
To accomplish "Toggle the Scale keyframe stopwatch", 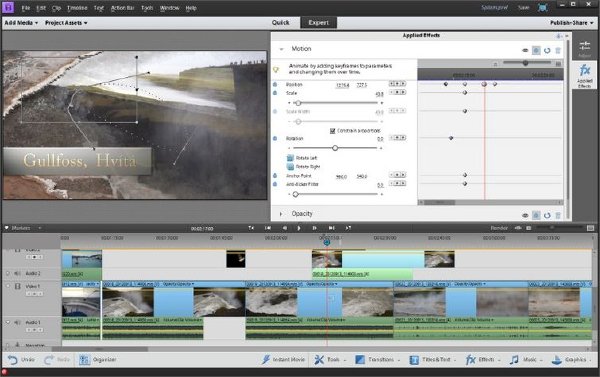I will tap(275, 93).
